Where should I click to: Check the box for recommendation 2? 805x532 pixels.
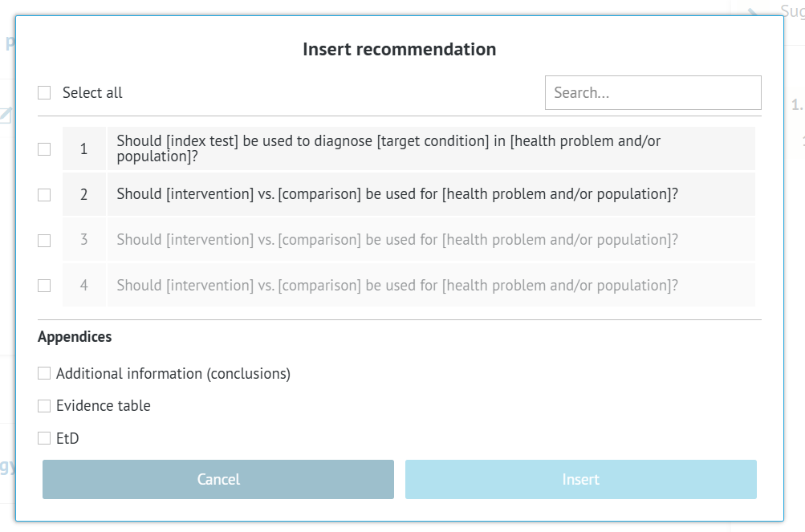point(44,195)
